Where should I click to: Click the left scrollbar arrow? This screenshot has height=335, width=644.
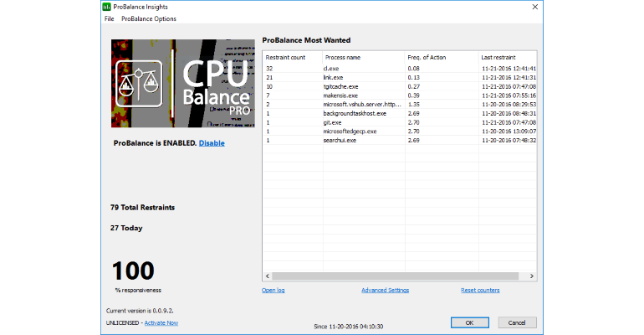click(x=268, y=276)
